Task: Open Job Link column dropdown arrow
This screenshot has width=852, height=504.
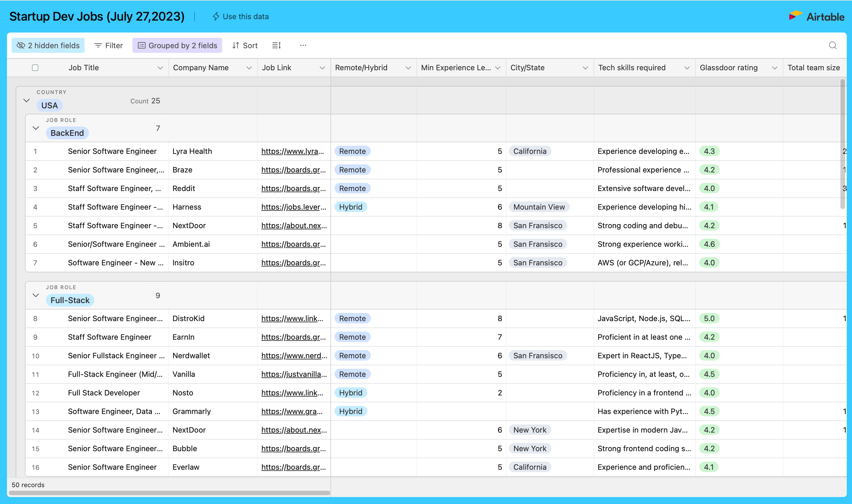Action: 322,68
